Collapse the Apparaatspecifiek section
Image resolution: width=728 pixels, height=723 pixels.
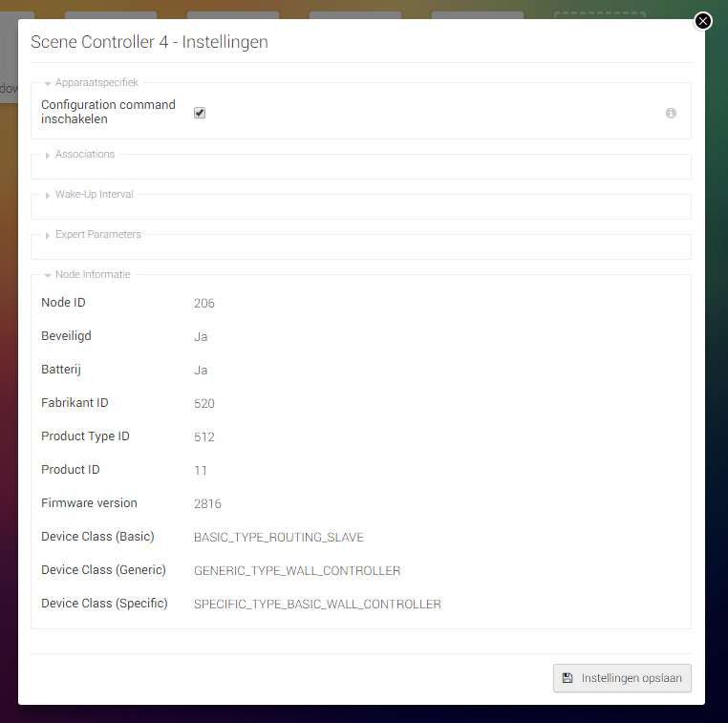tap(92, 82)
